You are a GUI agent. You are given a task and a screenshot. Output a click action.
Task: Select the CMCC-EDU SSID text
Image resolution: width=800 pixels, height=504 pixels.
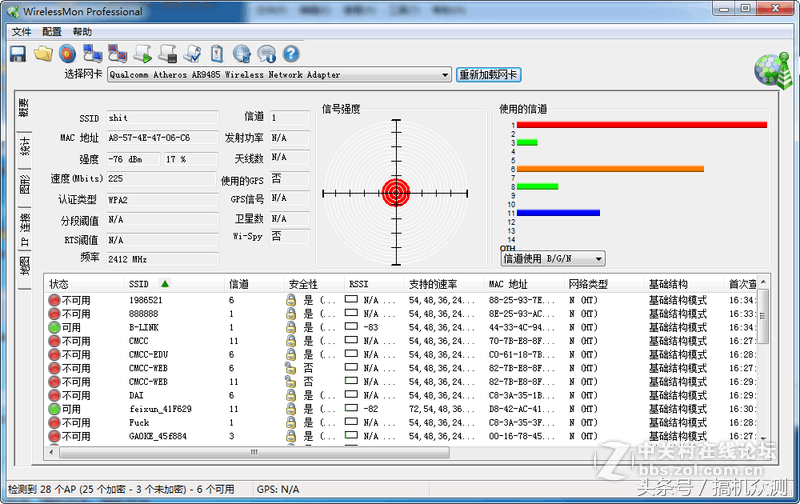pyautogui.click(x=148, y=355)
